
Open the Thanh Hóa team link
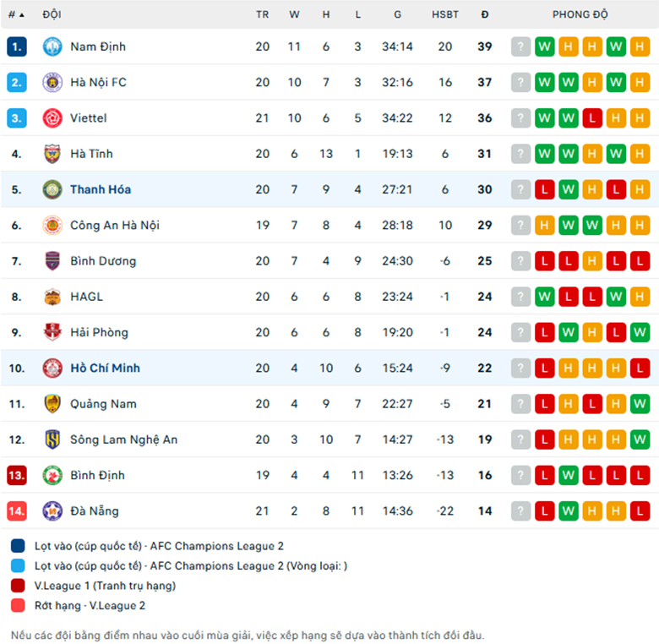101,189
